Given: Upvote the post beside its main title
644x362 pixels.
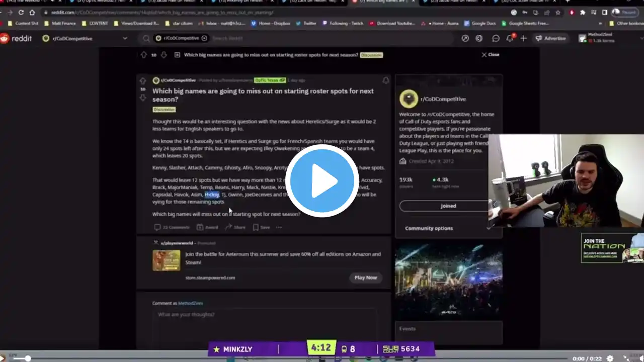Looking at the screenshot, I should click(x=143, y=81).
